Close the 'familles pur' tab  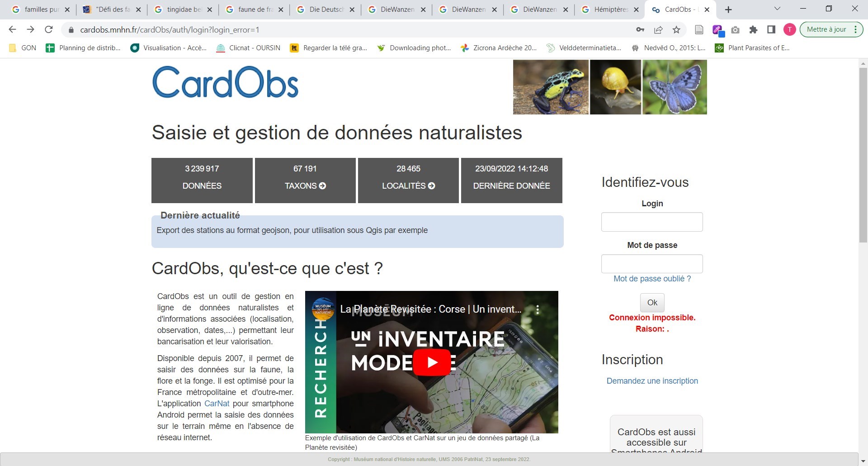pos(67,10)
